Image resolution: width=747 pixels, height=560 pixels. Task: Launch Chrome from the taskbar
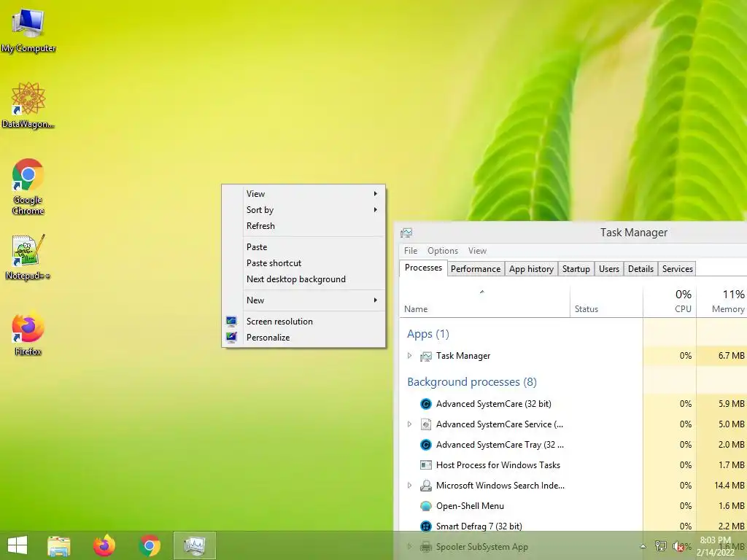click(x=150, y=545)
